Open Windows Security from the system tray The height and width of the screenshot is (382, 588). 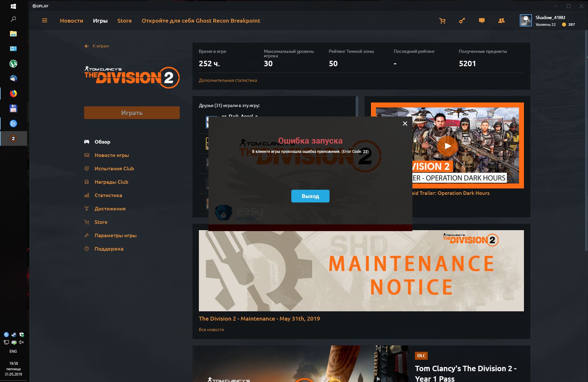[x=21, y=335]
